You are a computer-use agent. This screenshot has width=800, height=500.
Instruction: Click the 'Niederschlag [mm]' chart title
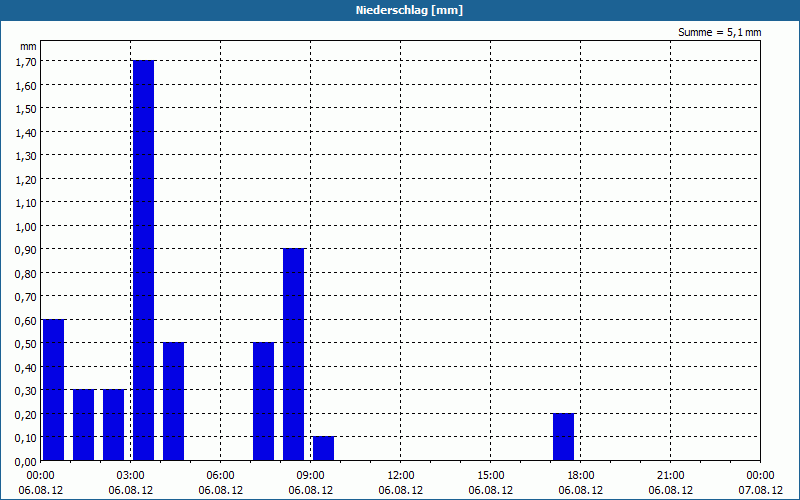click(x=409, y=10)
